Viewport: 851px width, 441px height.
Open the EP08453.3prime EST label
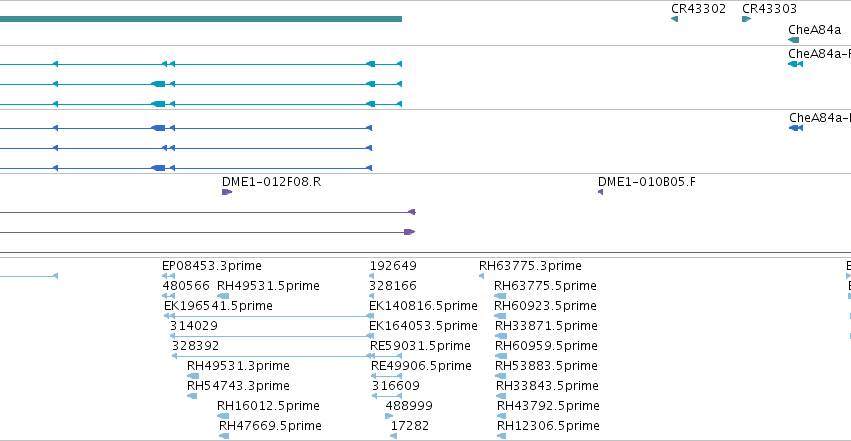click(x=212, y=266)
